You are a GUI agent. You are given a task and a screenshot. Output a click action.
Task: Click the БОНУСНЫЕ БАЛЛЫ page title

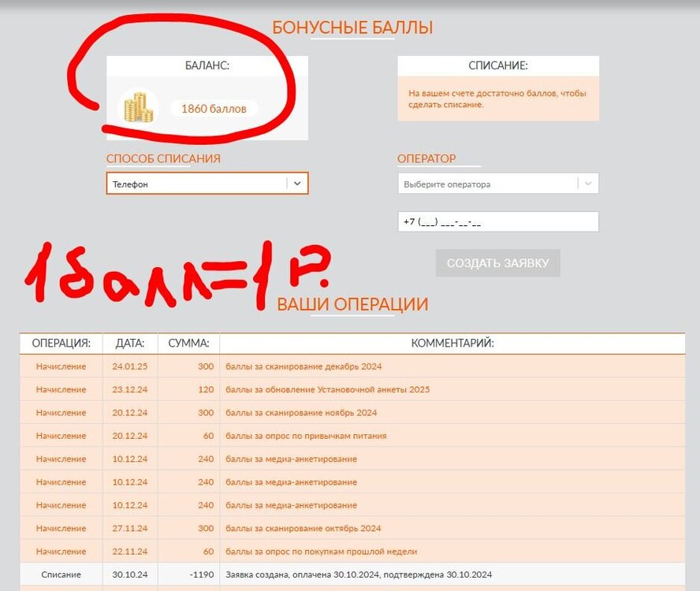point(352,28)
